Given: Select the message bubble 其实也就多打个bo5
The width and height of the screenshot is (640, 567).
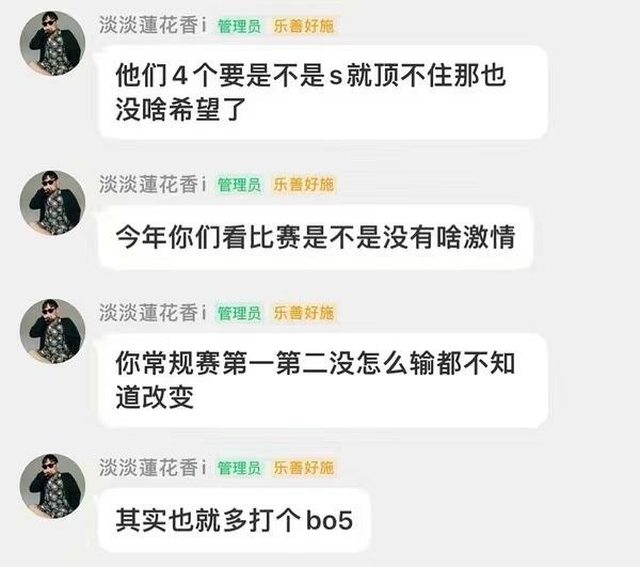Looking at the screenshot, I should point(234,520).
